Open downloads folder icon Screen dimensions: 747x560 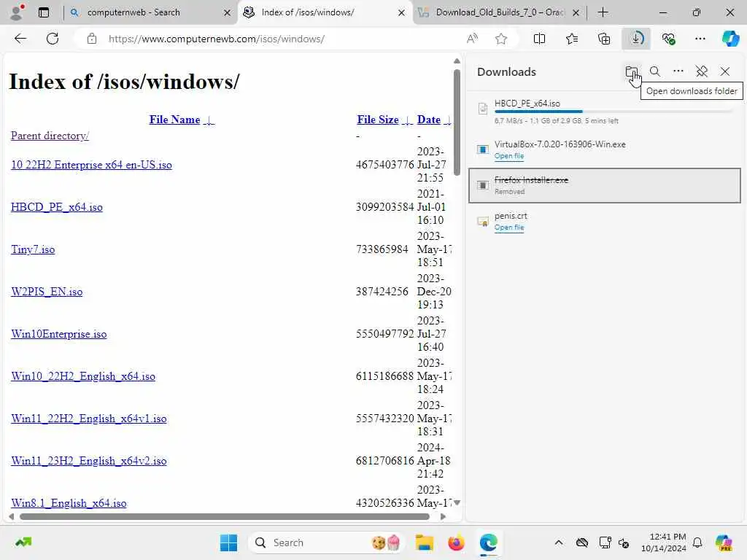631,72
